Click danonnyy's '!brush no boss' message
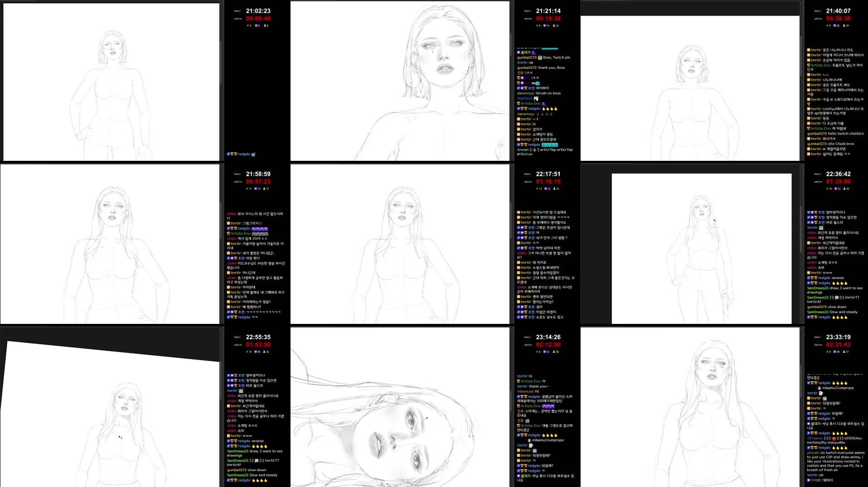The image size is (868, 487). tap(538, 93)
